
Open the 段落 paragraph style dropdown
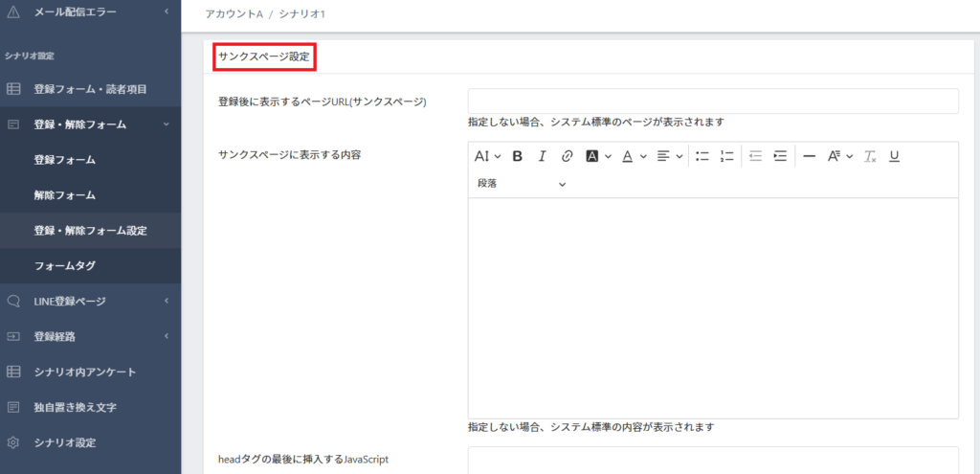[522, 184]
